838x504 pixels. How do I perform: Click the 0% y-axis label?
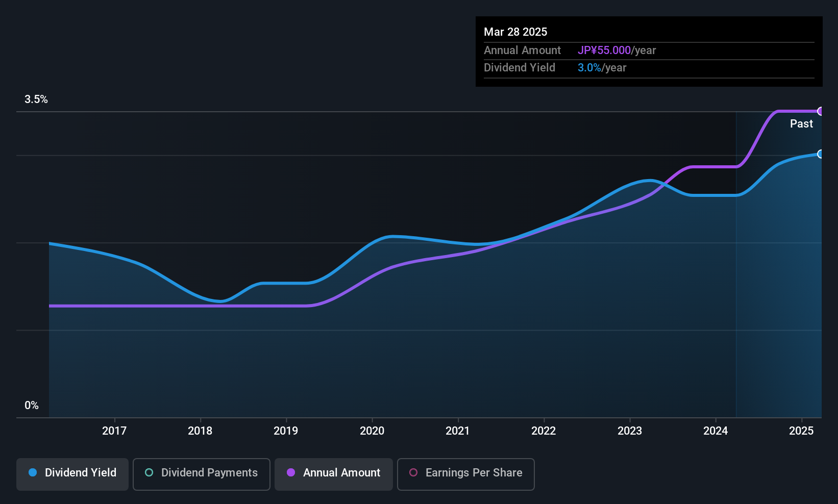pyautogui.click(x=32, y=406)
